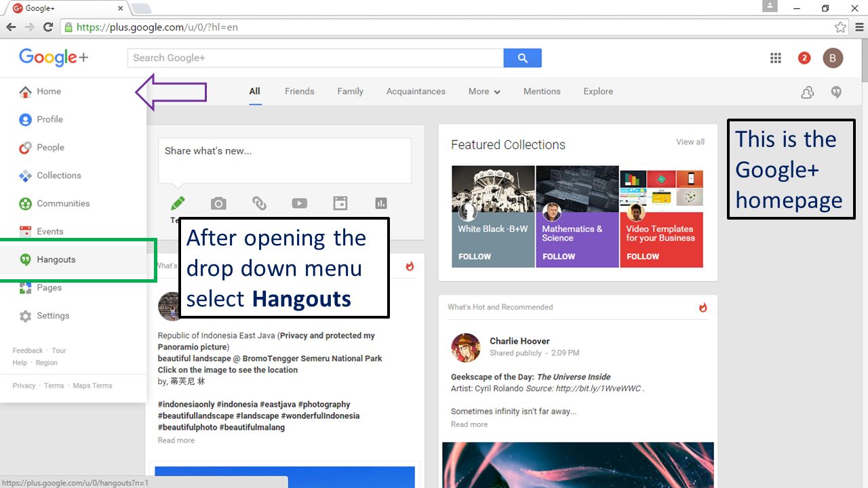The image size is (868, 488).
Task: Click the #indonesiaonly hashtag
Action: 186,405
